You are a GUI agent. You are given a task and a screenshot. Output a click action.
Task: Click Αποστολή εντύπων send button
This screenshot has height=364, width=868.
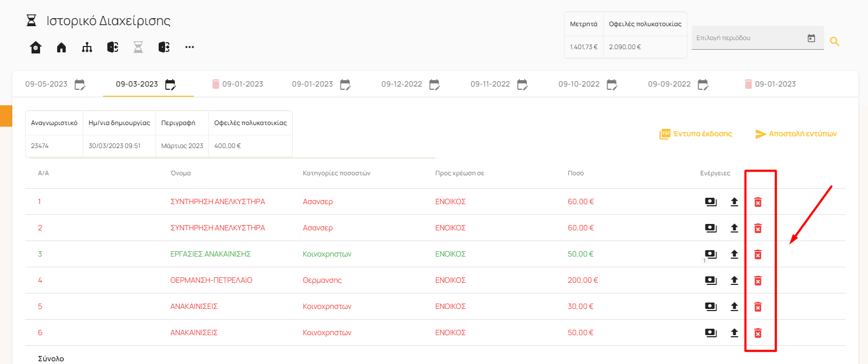[x=796, y=134]
